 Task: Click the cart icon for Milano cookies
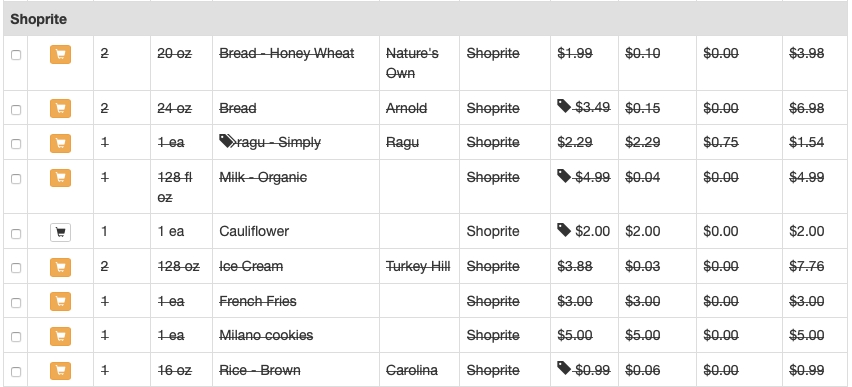pos(60,337)
